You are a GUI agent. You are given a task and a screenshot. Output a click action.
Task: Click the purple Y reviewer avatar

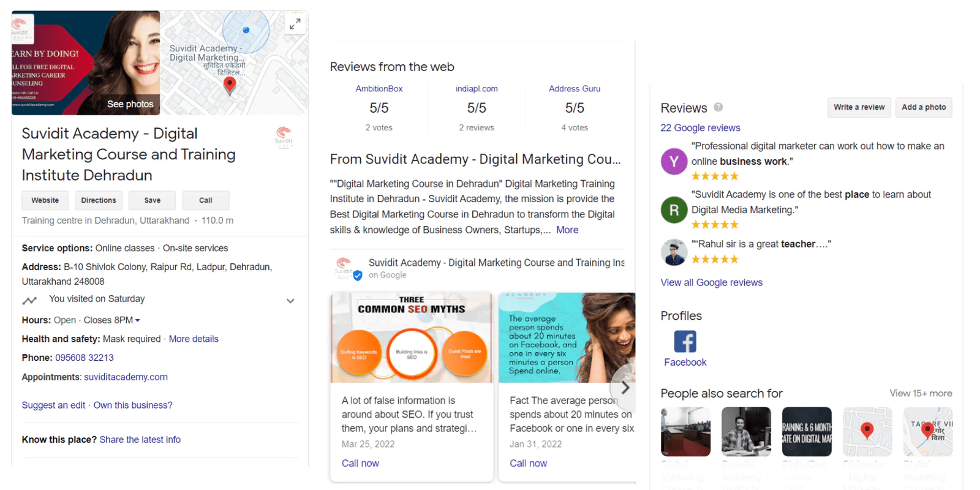(x=674, y=162)
